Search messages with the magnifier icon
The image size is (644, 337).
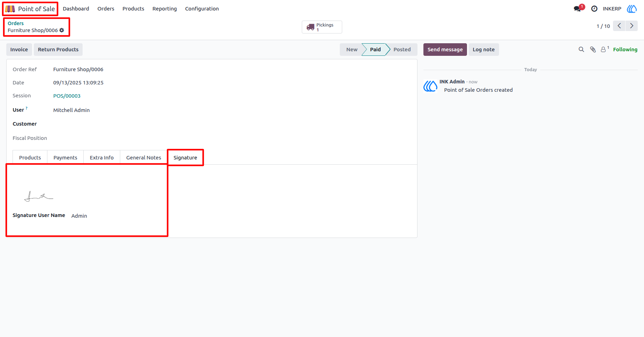(x=581, y=50)
